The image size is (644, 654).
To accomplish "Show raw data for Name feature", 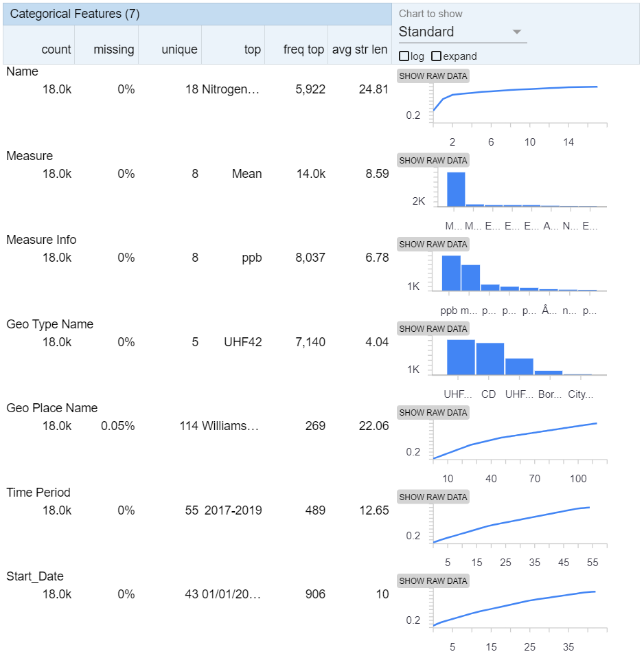I will point(433,76).
